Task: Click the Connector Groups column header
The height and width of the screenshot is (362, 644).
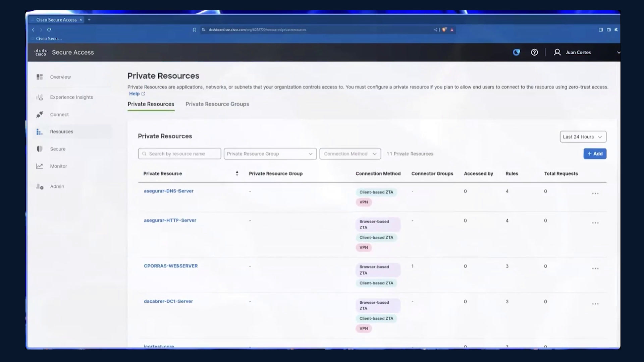Action: (x=432, y=174)
